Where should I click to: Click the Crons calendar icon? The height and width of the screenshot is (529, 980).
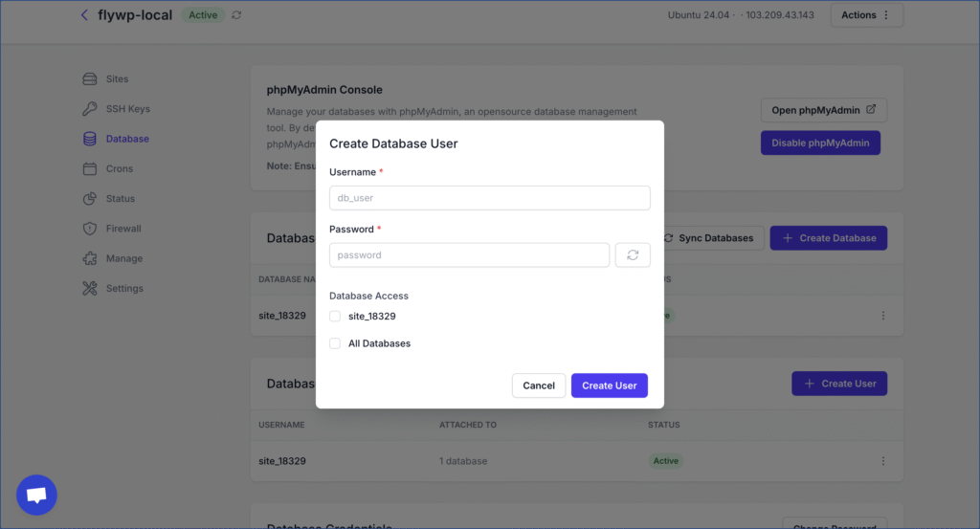(90, 168)
